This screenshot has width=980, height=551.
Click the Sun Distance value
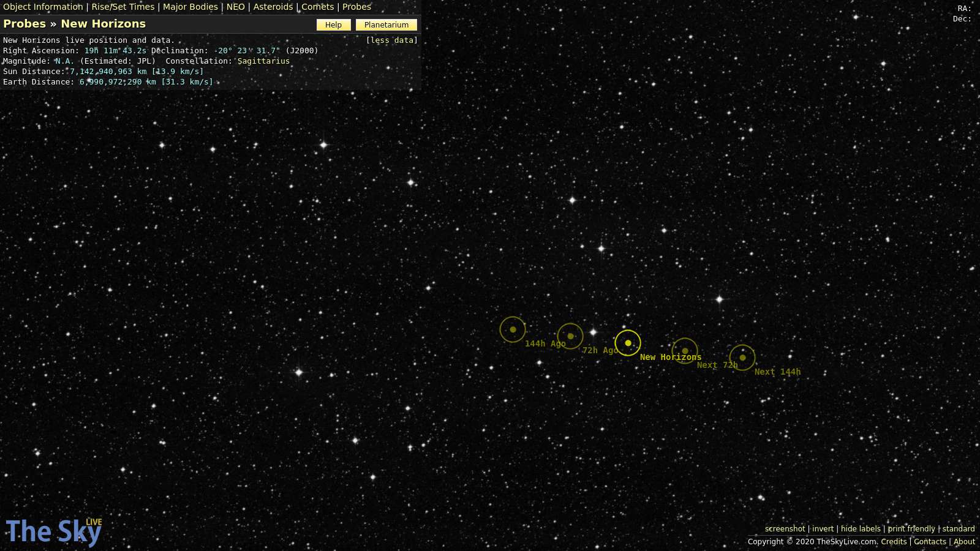click(137, 72)
